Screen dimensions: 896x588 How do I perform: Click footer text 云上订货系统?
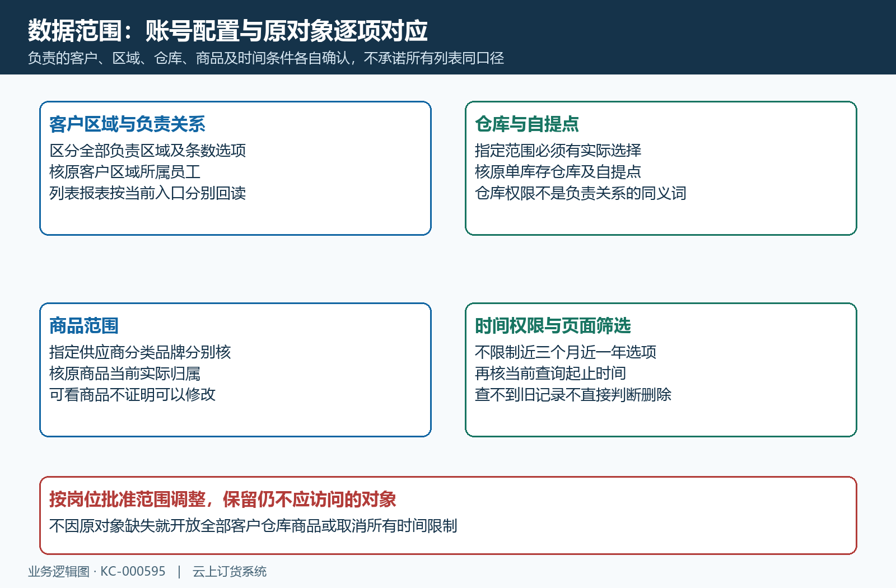click(x=230, y=572)
